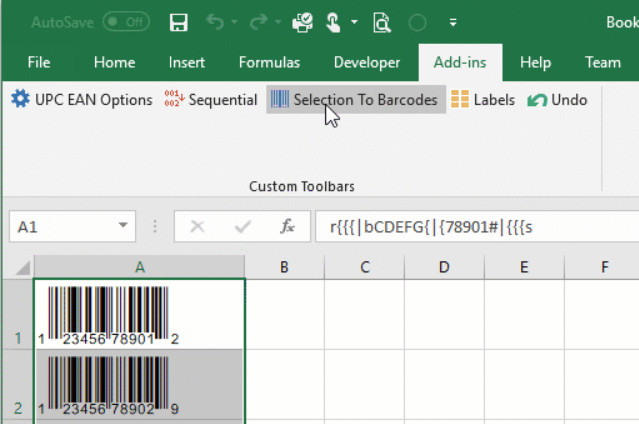Select column A header
The height and width of the screenshot is (424, 639).
(140, 267)
